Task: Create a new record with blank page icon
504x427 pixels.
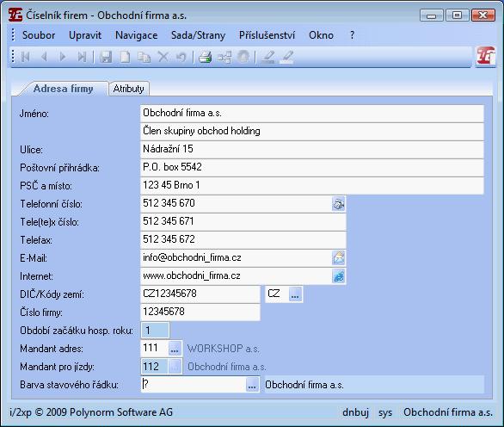Action: [125, 57]
